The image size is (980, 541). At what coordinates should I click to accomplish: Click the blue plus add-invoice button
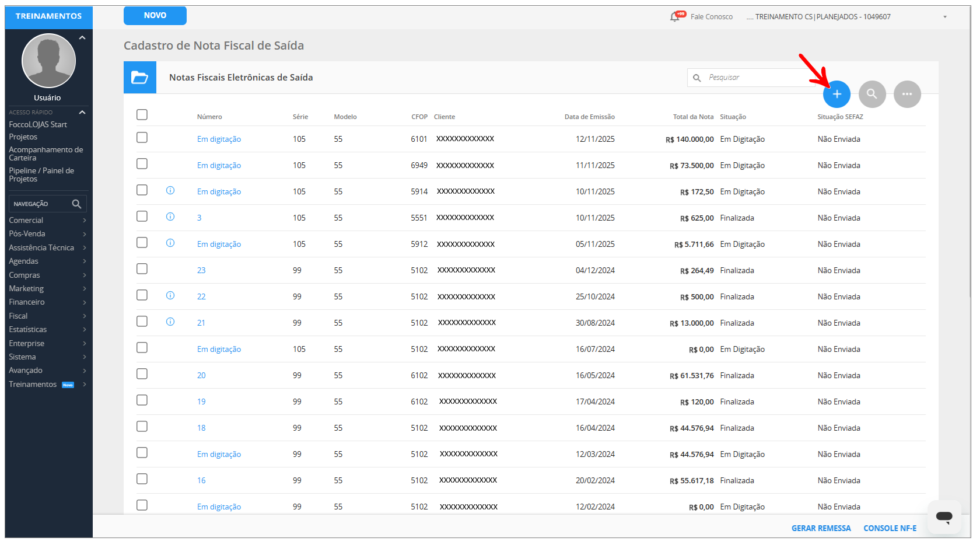tap(836, 94)
